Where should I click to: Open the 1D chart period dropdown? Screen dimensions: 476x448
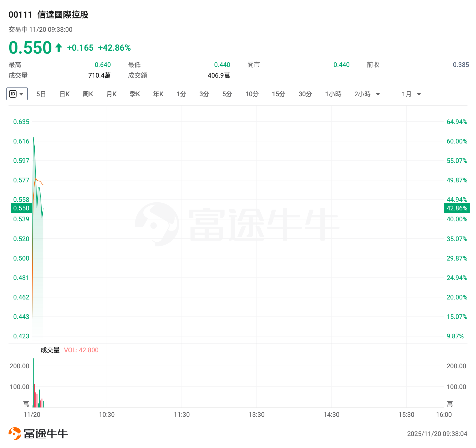pos(21,94)
